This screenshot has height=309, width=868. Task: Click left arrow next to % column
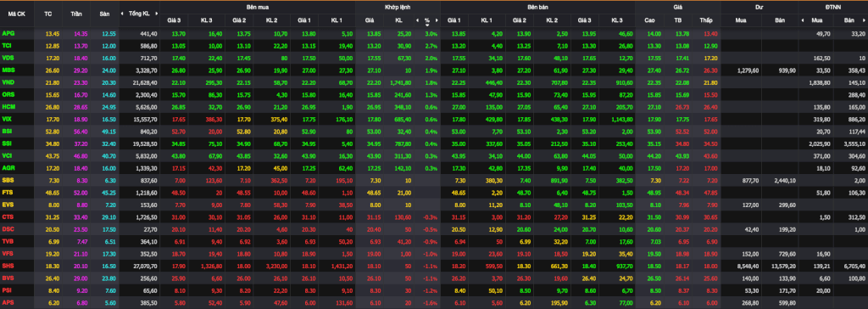coord(417,20)
